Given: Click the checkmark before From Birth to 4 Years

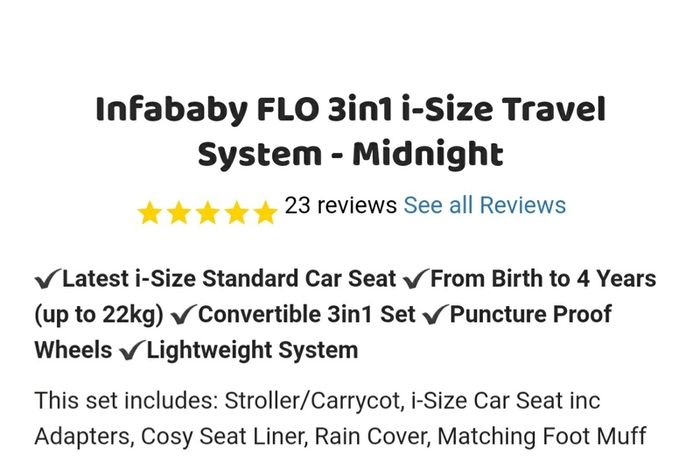Looking at the screenshot, I should point(416,279).
